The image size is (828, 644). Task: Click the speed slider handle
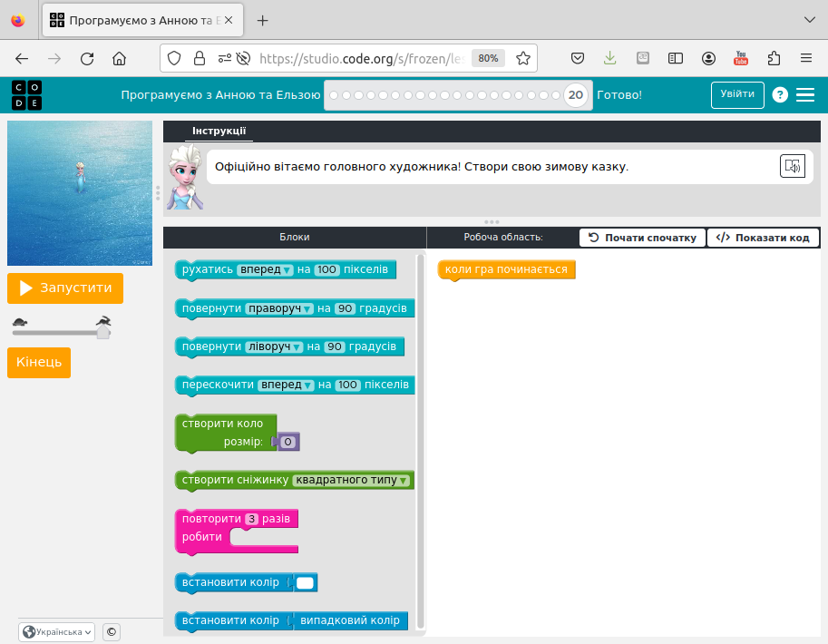[x=103, y=332]
